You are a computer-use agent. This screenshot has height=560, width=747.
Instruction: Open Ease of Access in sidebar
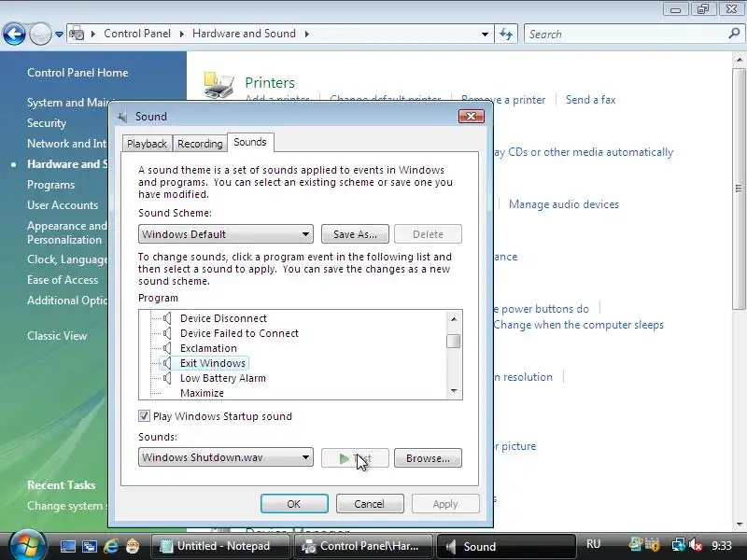pos(63,280)
